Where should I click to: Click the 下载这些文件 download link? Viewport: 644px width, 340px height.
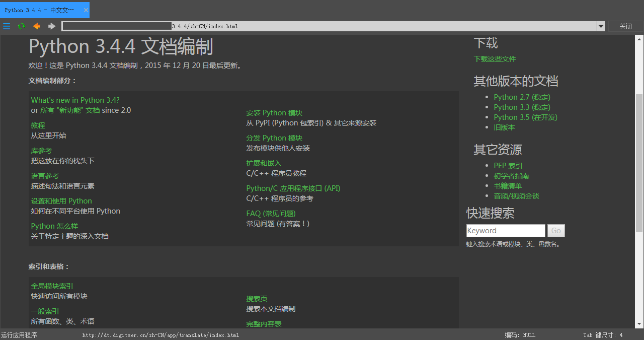495,58
